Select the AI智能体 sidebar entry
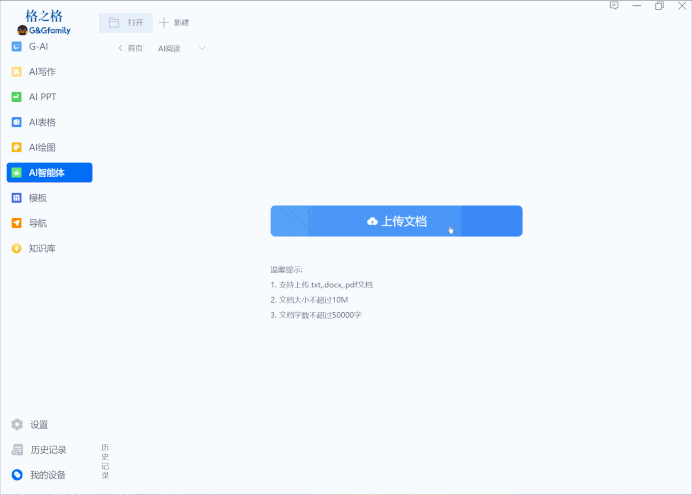This screenshot has height=495, width=692. (x=49, y=173)
